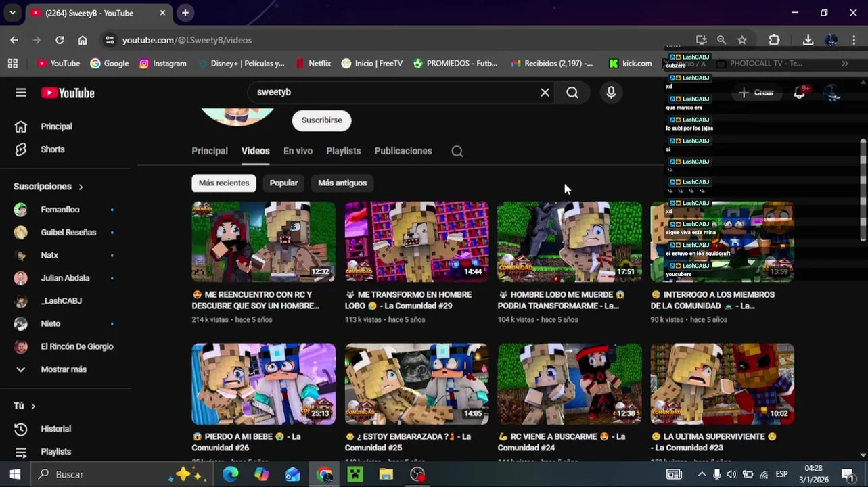Open File Explorer from the taskbar
The width and height of the screenshot is (868, 487).
(386, 474)
